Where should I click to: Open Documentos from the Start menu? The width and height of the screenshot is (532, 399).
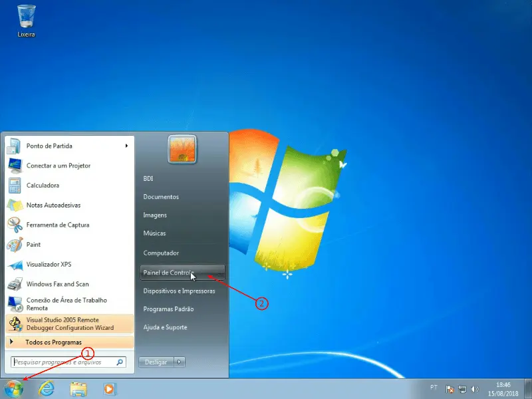click(x=161, y=197)
